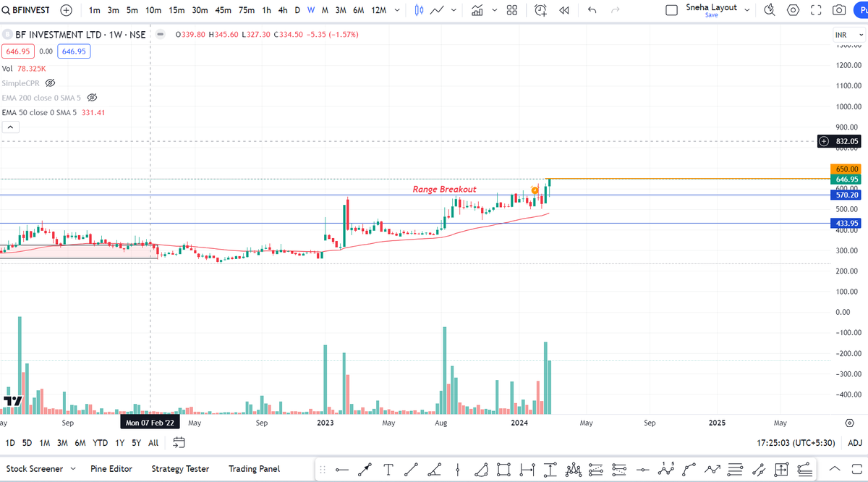Create an alert with the clock icon
868x482 pixels.
(541, 10)
